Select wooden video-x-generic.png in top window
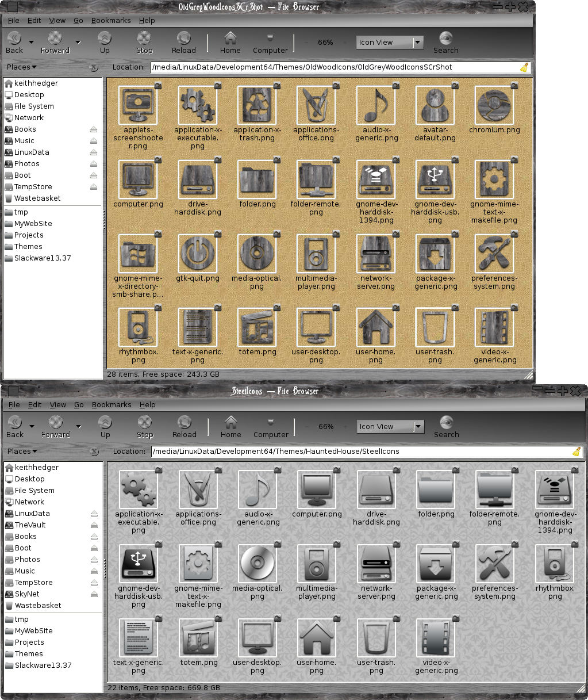The width and height of the screenshot is (588, 700). pos(494,327)
